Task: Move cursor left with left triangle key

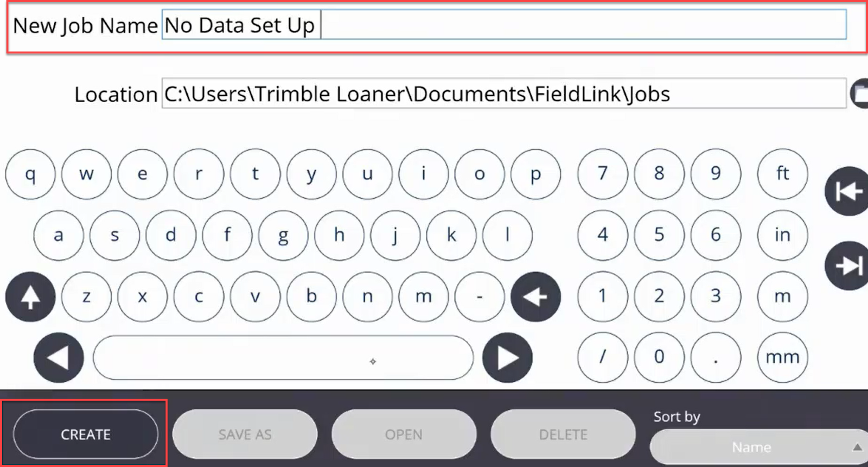Action: (59, 358)
